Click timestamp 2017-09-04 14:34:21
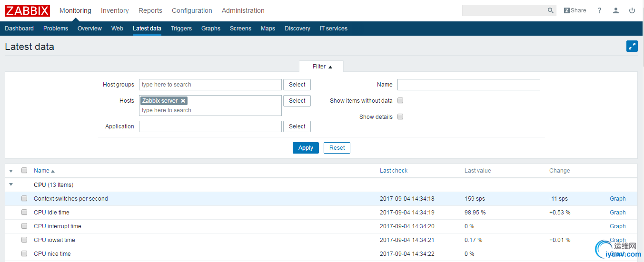 tap(407, 240)
